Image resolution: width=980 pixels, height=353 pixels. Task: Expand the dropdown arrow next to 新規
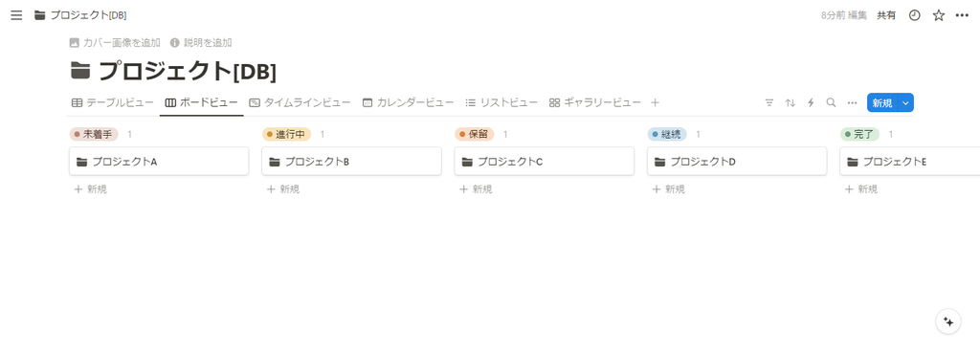click(x=905, y=103)
